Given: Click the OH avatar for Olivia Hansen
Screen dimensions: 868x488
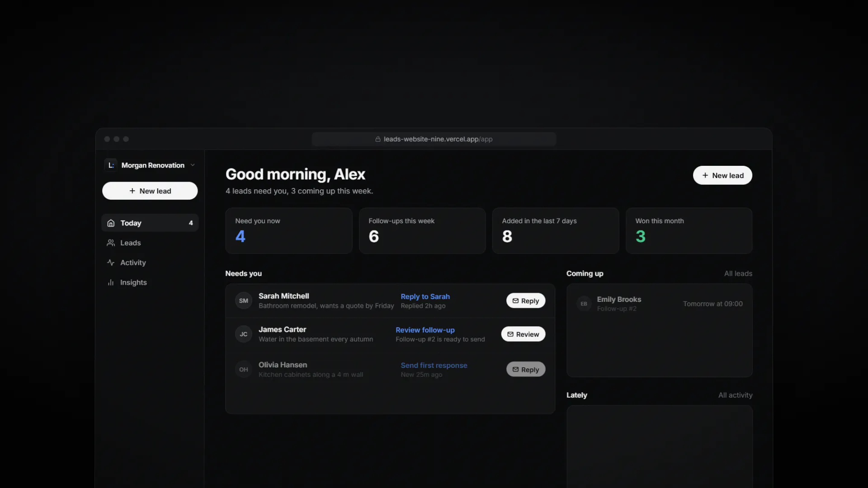Looking at the screenshot, I should click(244, 369).
